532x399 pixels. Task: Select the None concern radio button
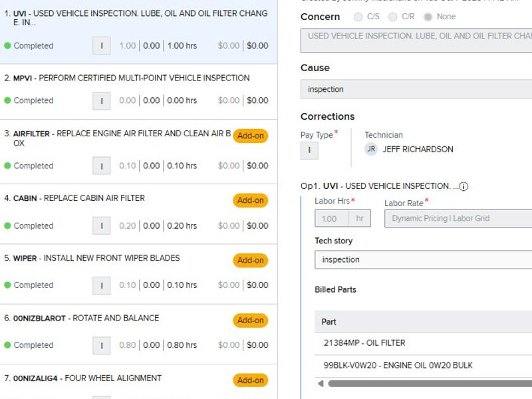coord(428,17)
